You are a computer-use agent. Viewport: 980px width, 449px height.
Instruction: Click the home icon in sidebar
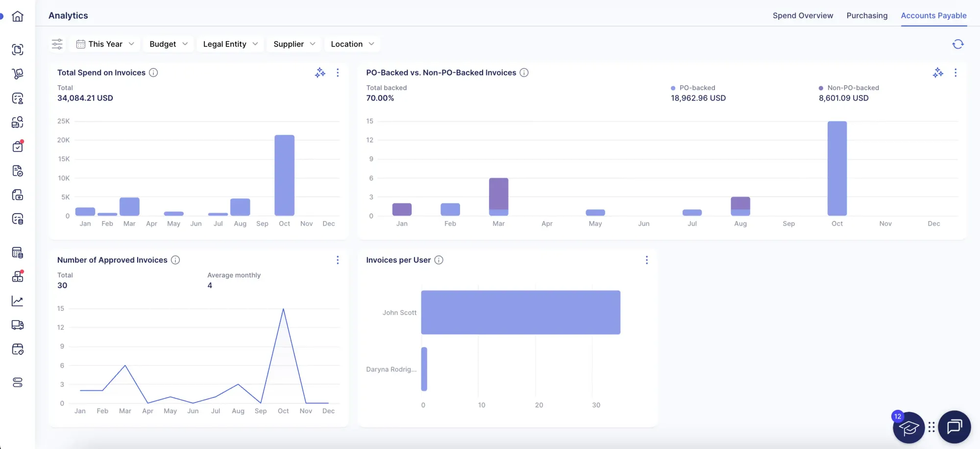point(18,16)
